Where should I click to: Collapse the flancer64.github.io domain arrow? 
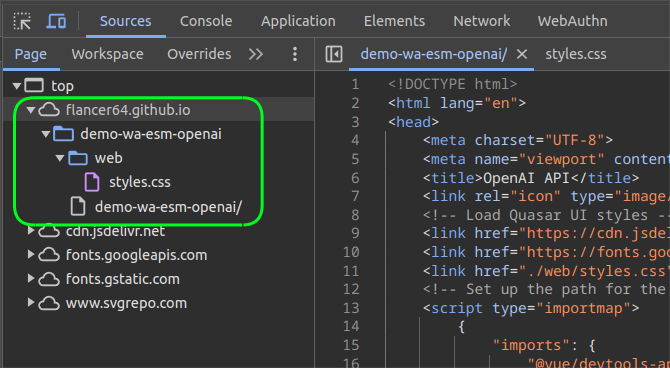(31, 110)
